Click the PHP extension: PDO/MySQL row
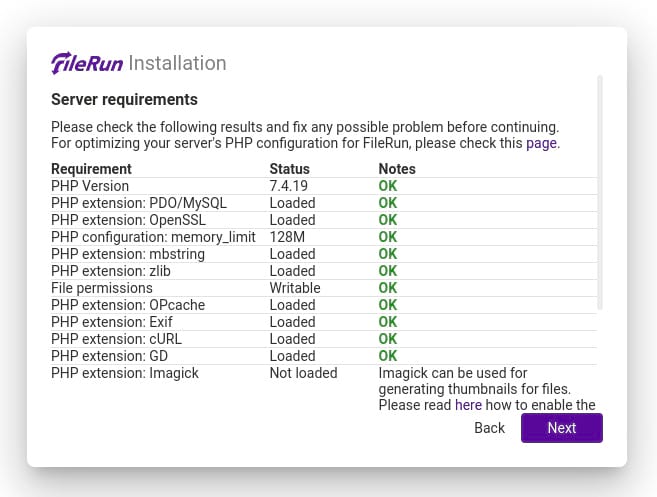This screenshot has height=497, width=657. [x=324, y=203]
